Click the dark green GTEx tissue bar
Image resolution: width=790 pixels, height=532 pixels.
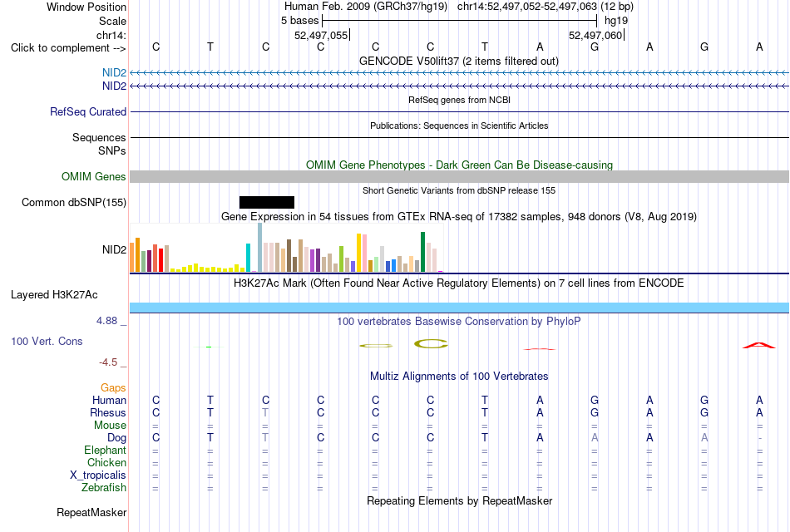(422, 252)
